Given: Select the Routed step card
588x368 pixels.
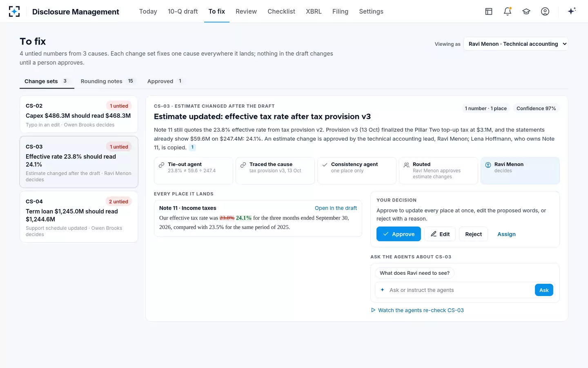Looking at the screenshot, I should point(439,171).
